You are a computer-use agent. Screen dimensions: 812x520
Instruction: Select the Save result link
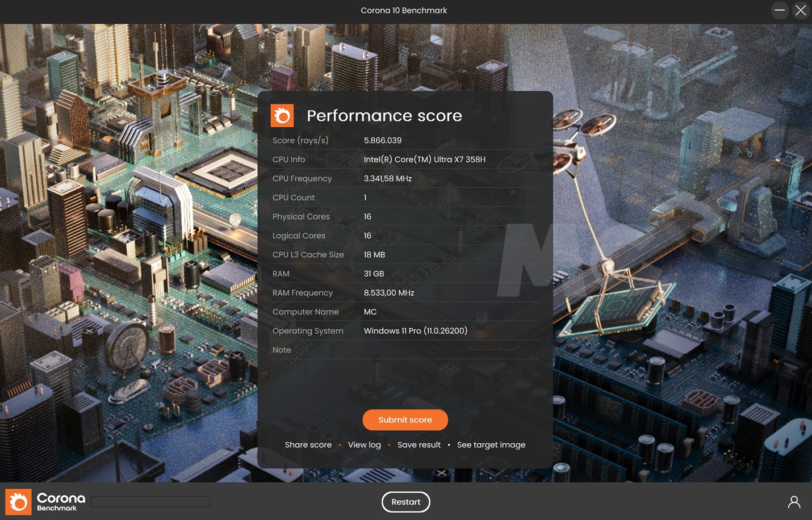point(419,445)
